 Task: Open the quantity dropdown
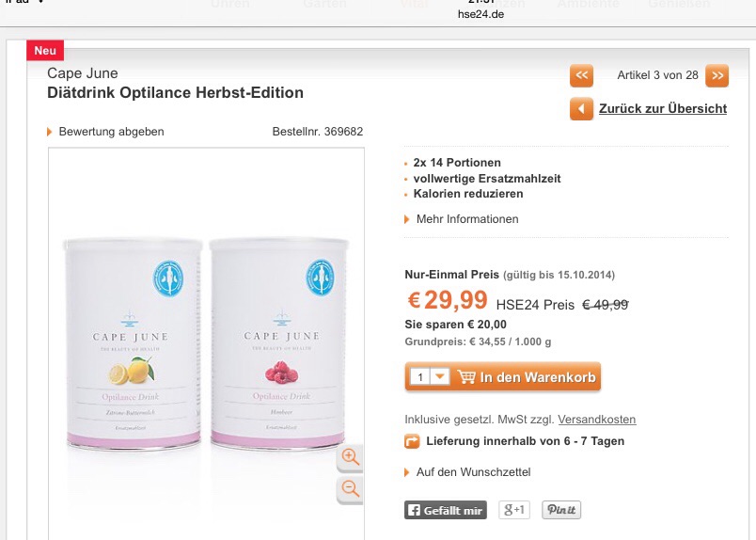tap(440, 377)
